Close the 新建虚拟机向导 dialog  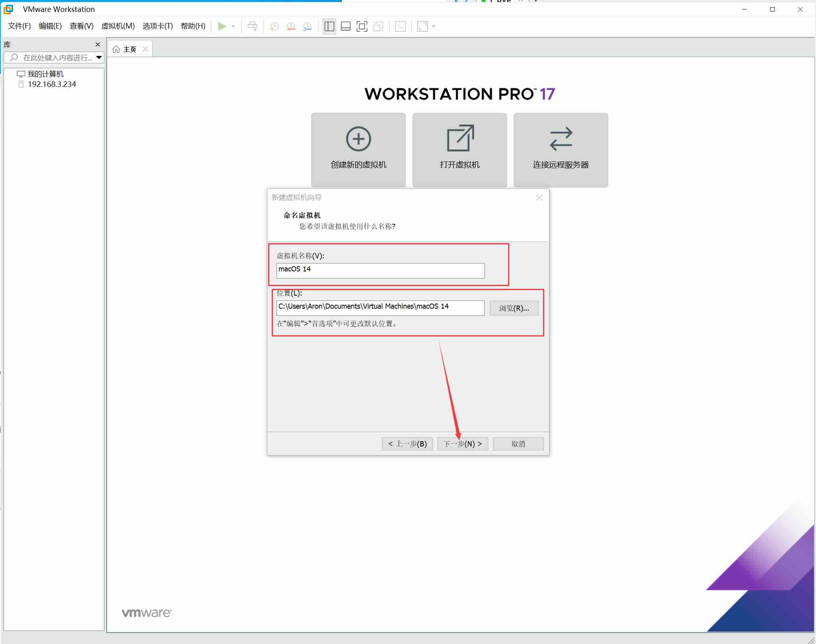tap(539, 197)
